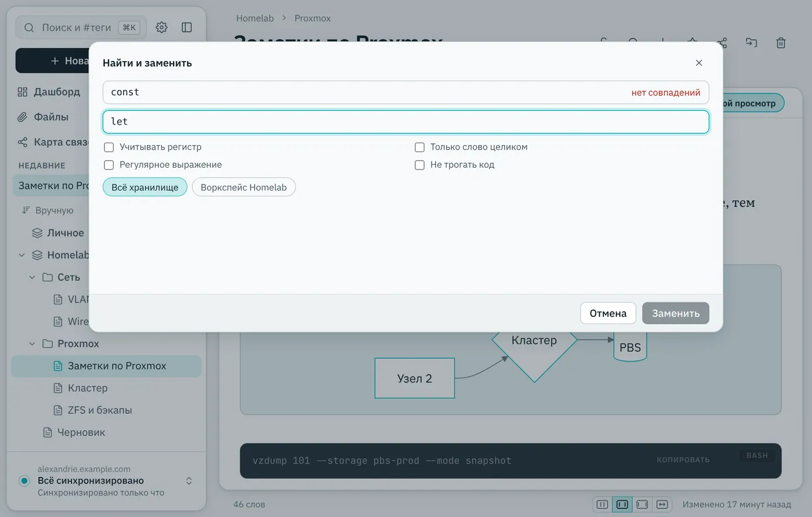Select the Воркспейс Homelab scope
This screenshot has height=517, width=812.
(244, 187)
